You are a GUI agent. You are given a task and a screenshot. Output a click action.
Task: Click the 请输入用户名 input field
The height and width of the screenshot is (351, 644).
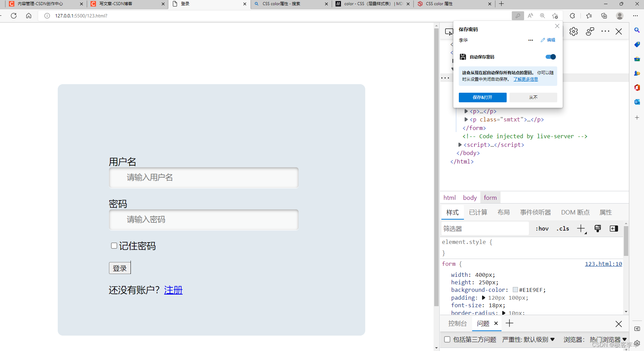point(204,178)
